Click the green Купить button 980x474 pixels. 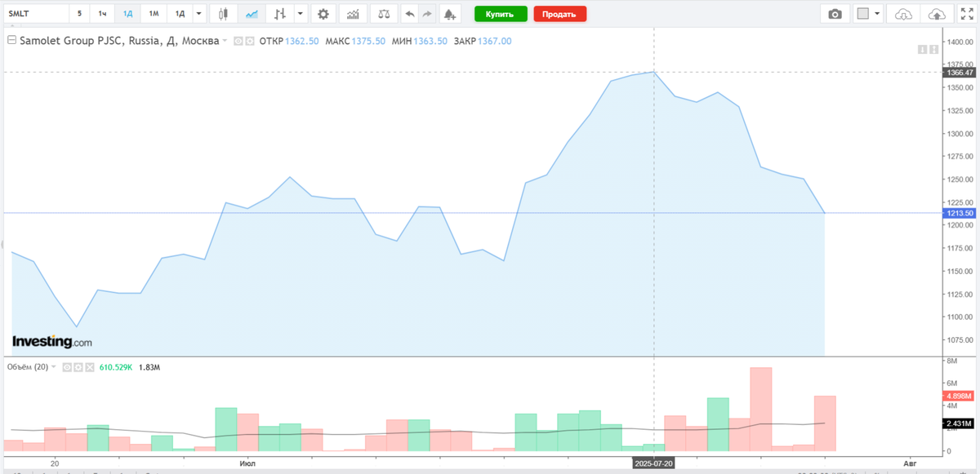(501, 14)
